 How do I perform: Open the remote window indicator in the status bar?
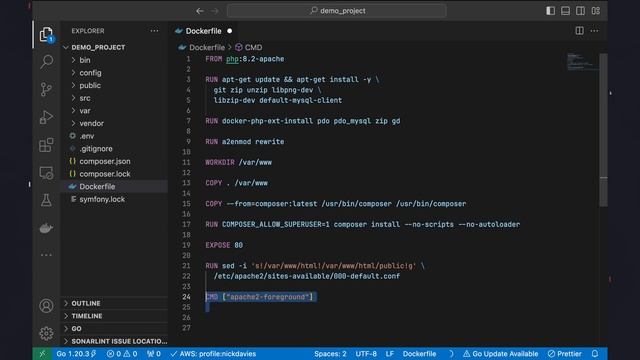(x=42, y=354)
